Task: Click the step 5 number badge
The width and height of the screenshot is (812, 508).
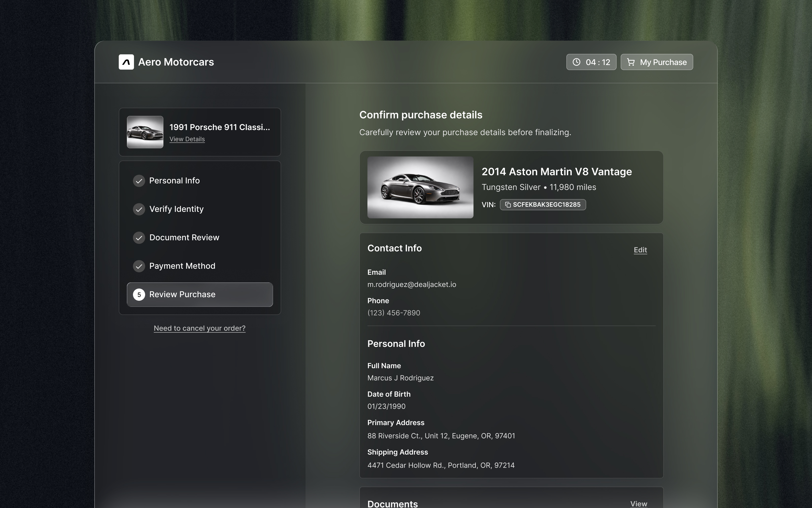Action: 139,295
